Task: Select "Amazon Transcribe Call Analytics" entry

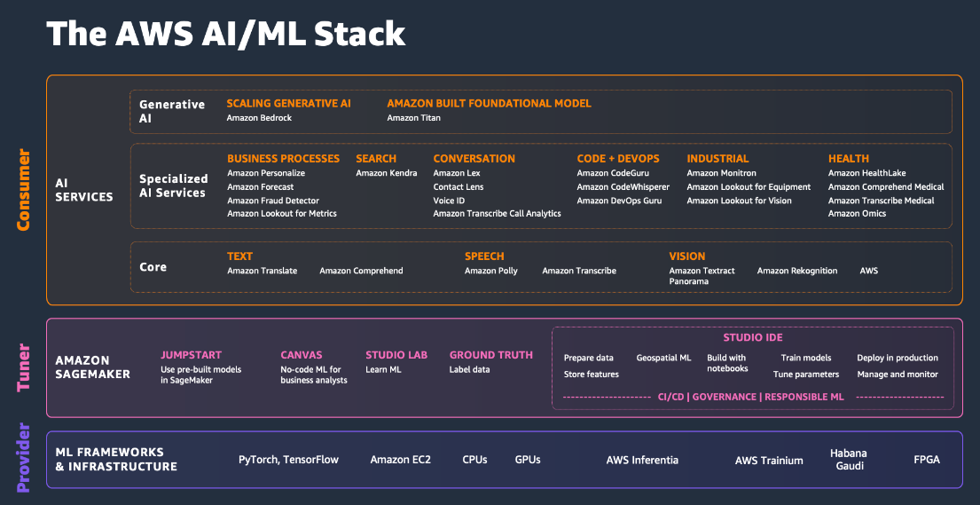Action: coord(497,213)
